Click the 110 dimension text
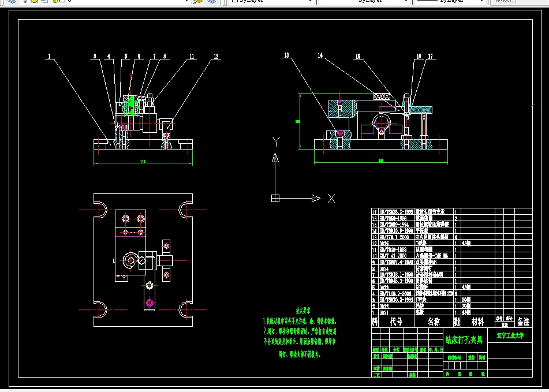This screenshot has width=549, height=392. [x=143, y=162]
